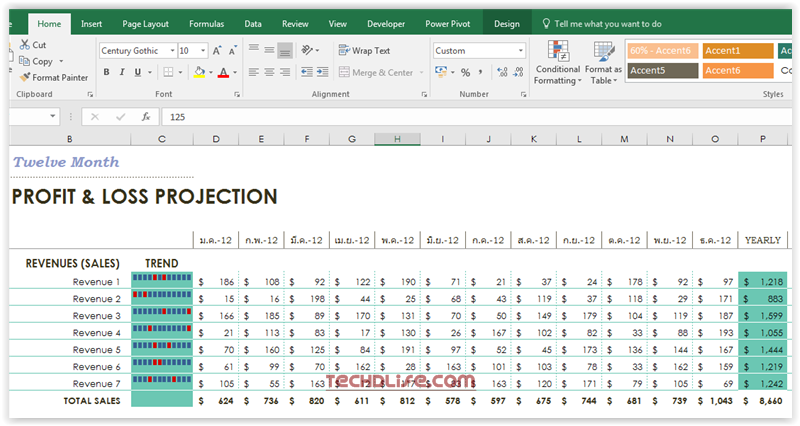Expand Merge & Center dropdown arrow
This screenshot has width=800, height=426.
click(421, 72)
